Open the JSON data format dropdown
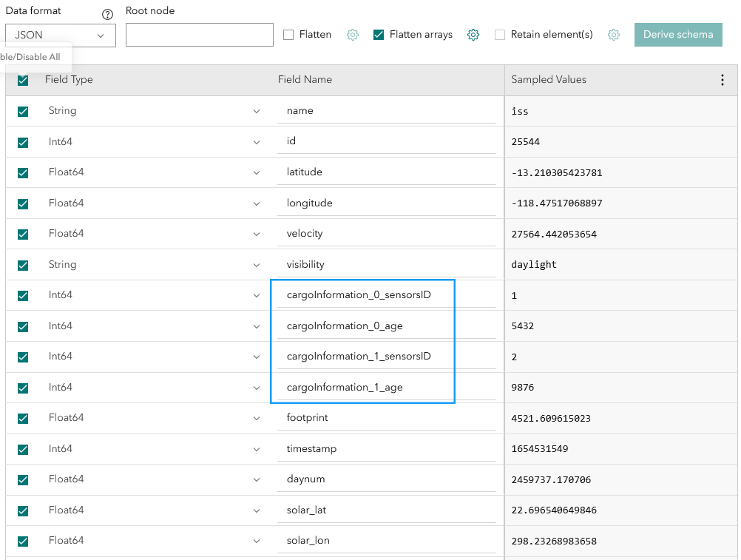The width and height of the screenshot is (741, 560). point(60,35)
